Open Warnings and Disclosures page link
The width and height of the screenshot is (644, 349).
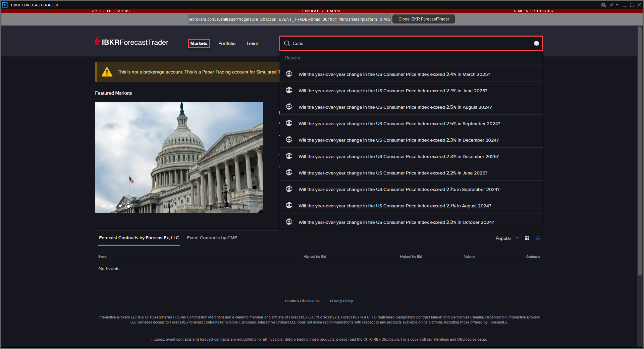point(460,340)
